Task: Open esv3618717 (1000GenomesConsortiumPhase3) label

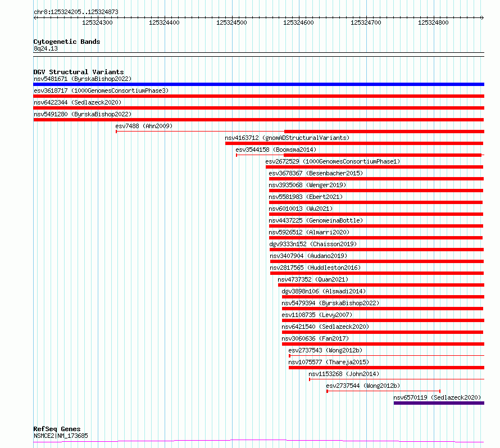Action: click(x=101, y=90)
